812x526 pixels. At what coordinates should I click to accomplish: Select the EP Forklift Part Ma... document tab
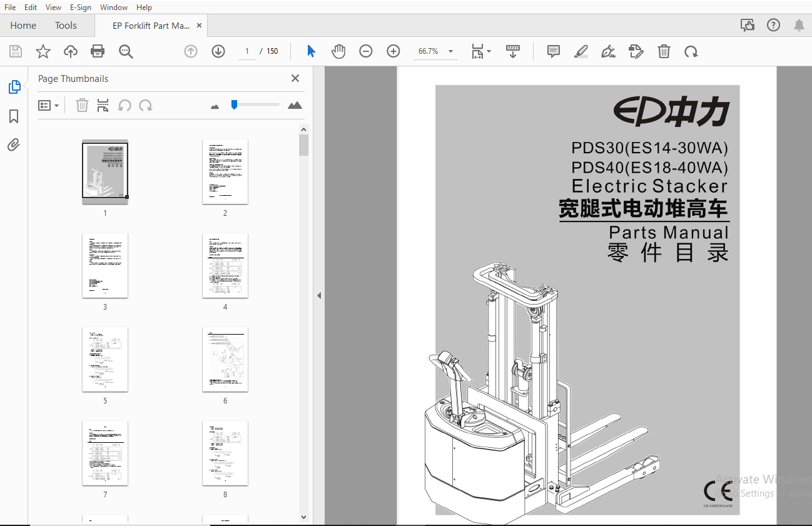[x=151, y=26]
